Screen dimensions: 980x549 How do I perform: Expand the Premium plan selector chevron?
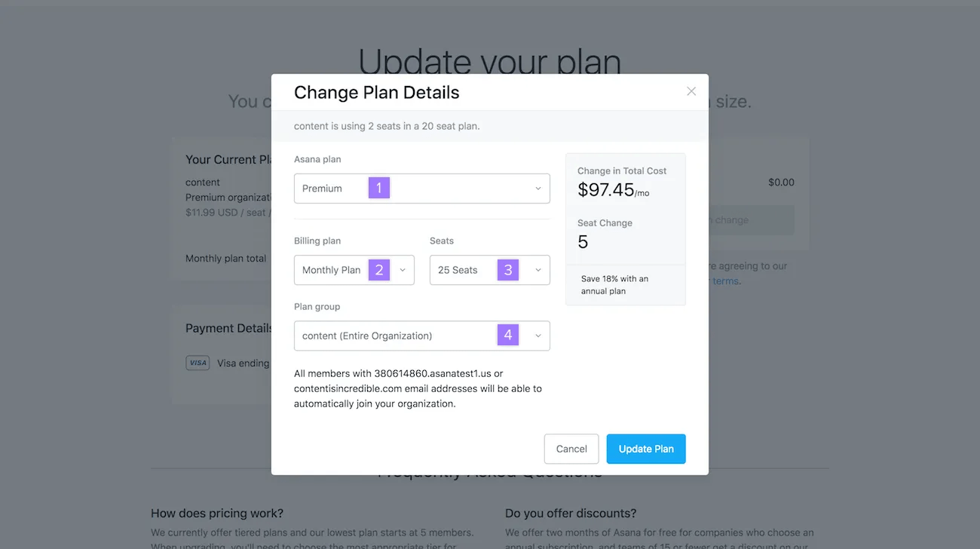point(538,188)
